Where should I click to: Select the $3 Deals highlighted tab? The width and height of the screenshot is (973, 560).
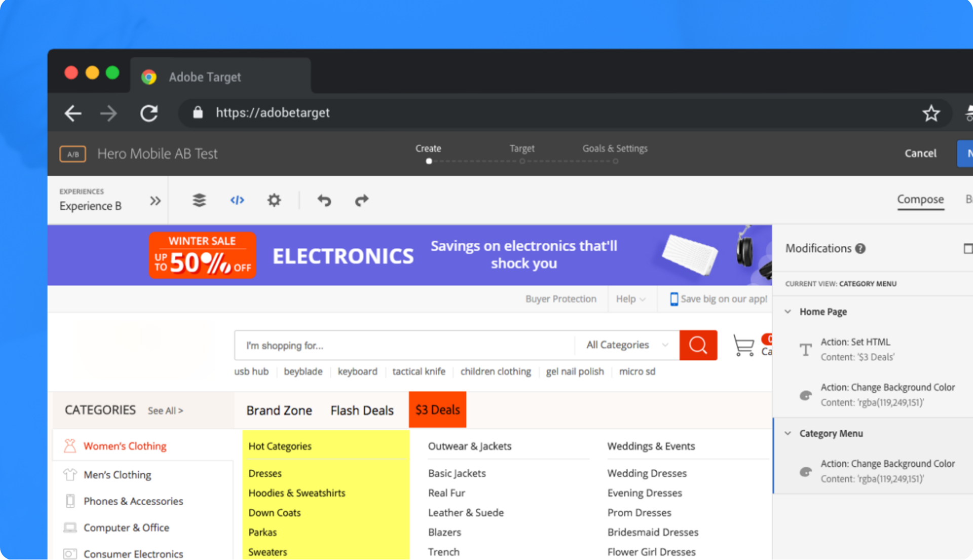[x=437, y=409]
